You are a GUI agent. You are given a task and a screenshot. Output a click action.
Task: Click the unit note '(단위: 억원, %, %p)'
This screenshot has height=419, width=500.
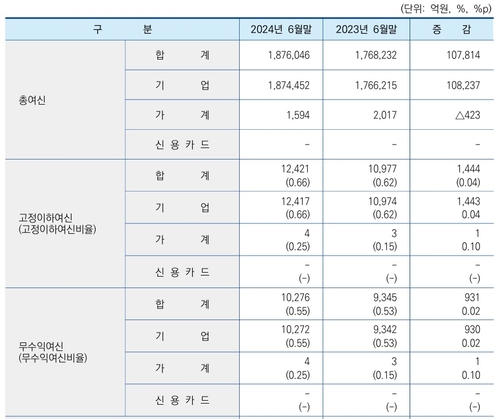[x=446, y=8]
